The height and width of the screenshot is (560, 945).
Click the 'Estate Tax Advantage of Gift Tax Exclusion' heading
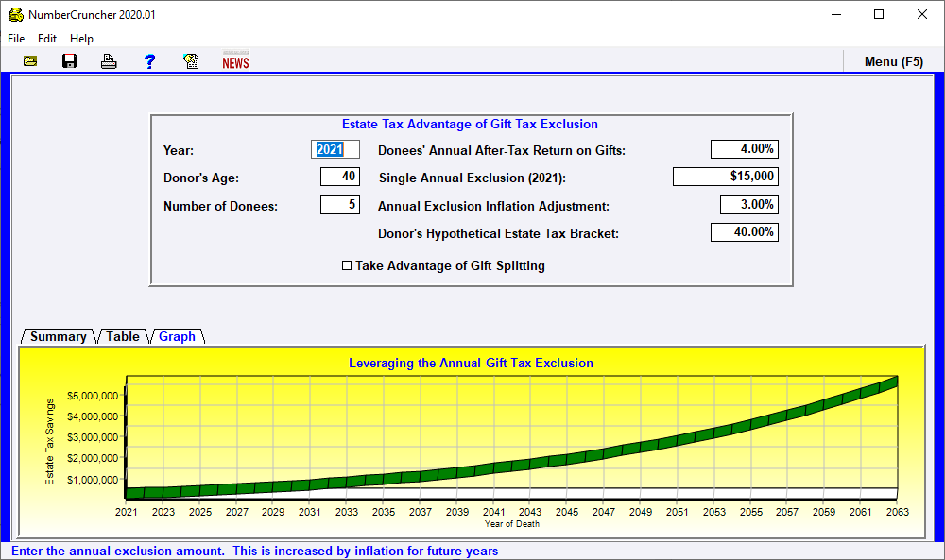(470, 124)
